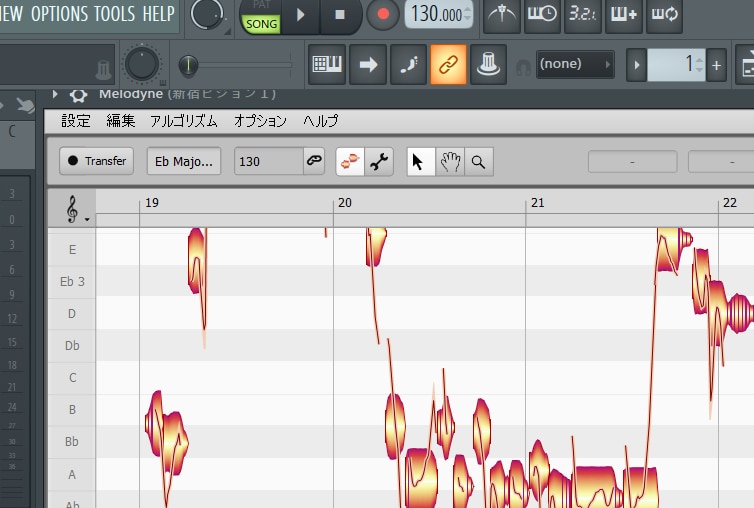This screenshot has height=508, width=754.
Task: Add new pattern with plus button
Action: click(716, 65)
